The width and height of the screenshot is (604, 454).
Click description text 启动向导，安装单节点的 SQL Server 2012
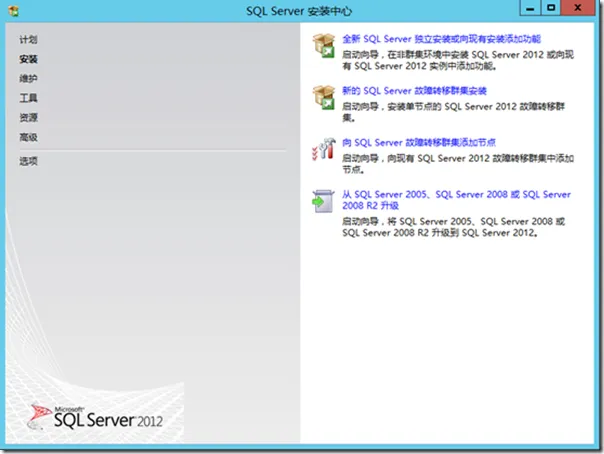[x=453, y=112]
